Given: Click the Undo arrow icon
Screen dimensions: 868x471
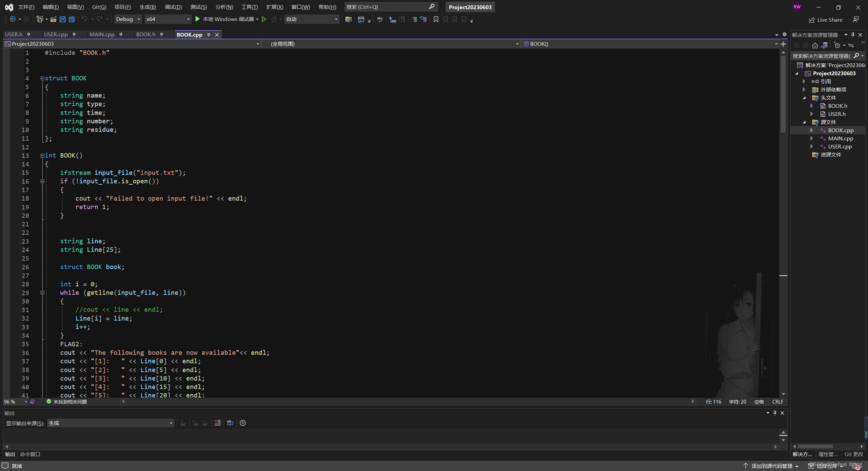Looking at the screenshot, I should [x=84, y=19].
